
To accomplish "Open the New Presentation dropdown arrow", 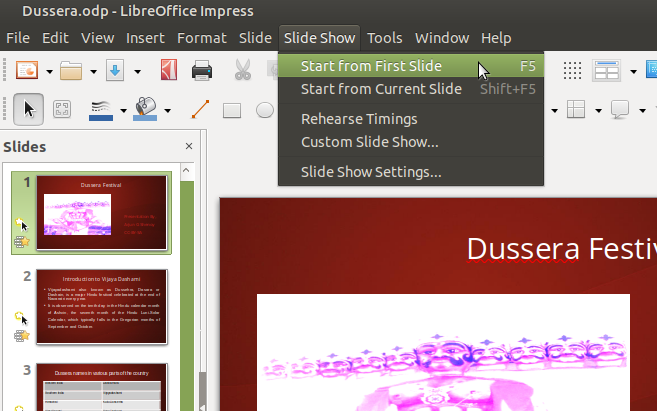I will pyautogui.click(x=49, y=72).
